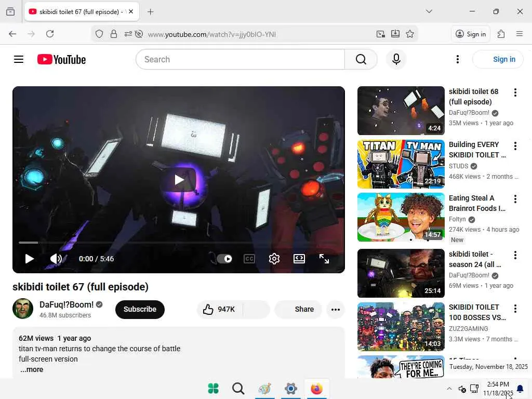The width and height of the screenshot is (532, 399).
Task: Subscribe to DaFuq!?Boom! channel
Action: 140,309
